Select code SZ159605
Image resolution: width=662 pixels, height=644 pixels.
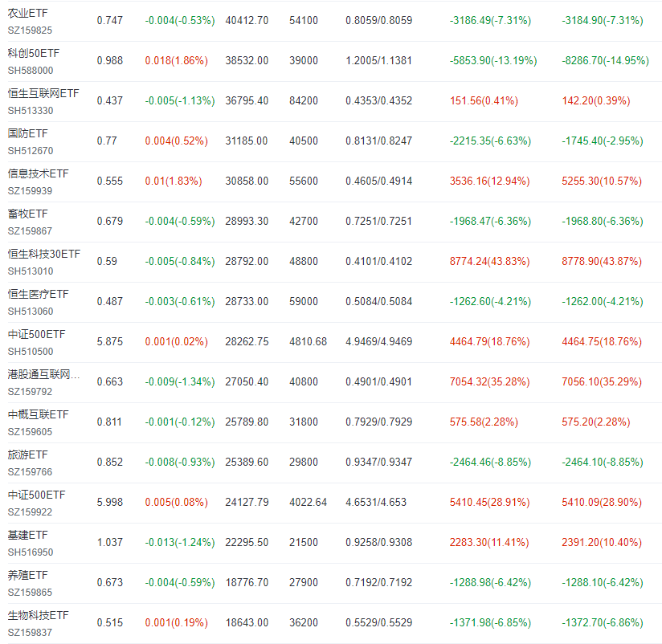(30, 432)
